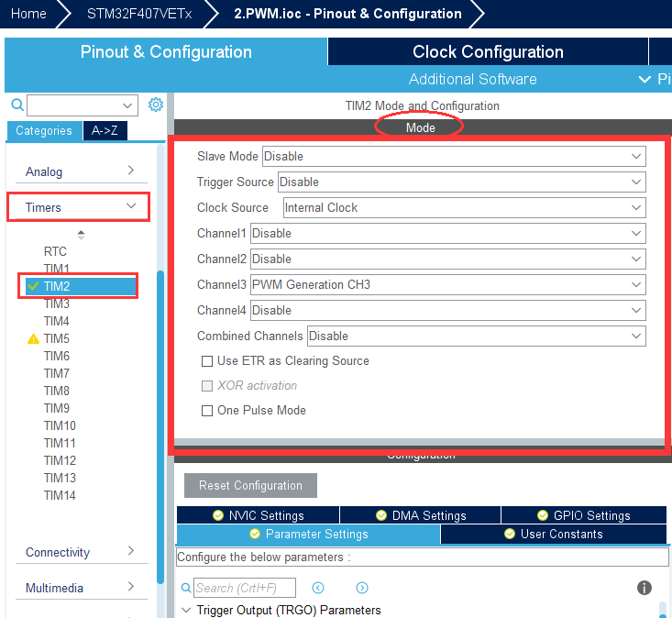Select TIM12 in the Timers list
The width and height of the screenshot is (672, 618).
[x=60, y=460]
